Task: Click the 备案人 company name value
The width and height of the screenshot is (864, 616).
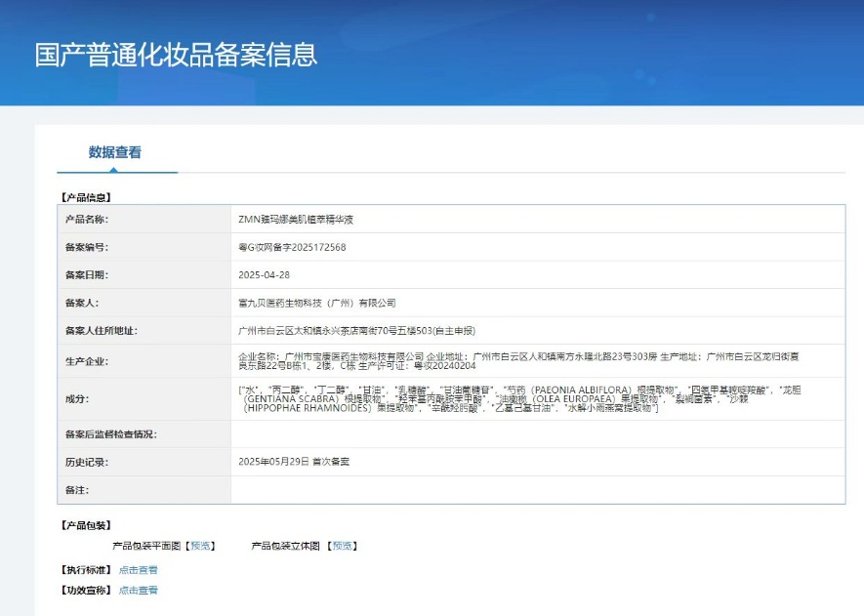Action: 317,304
